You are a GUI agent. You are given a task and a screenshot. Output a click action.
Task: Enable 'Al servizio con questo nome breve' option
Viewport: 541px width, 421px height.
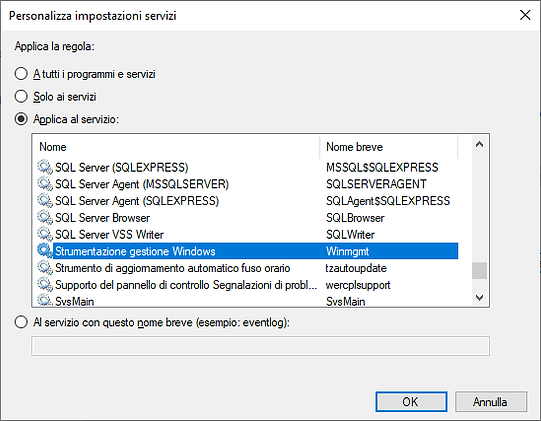(x=21, y=322)
